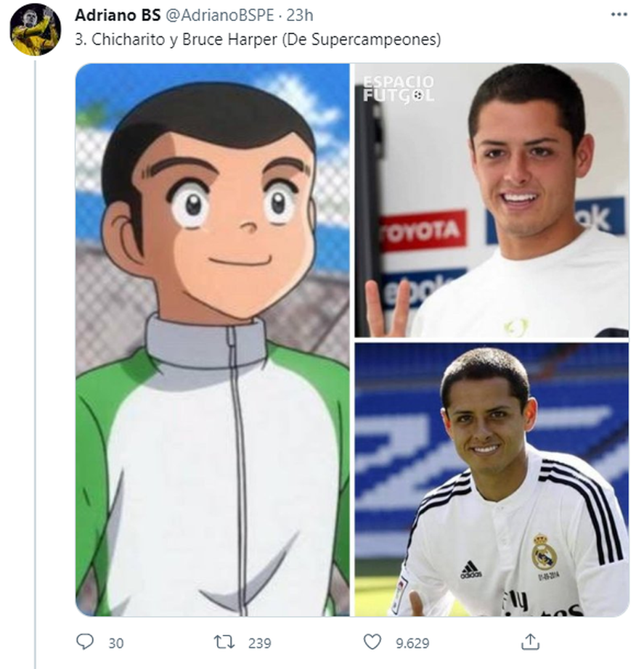Viewport: 644px width, 669px height.
Task: Open the three-dot more options menu
Action: (619, 15)
